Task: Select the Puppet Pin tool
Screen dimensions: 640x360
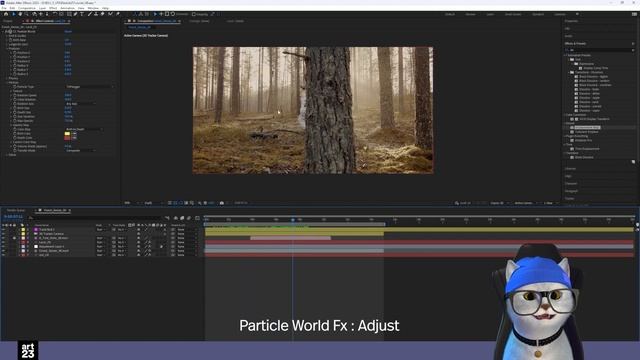Action: coord(118,14)
